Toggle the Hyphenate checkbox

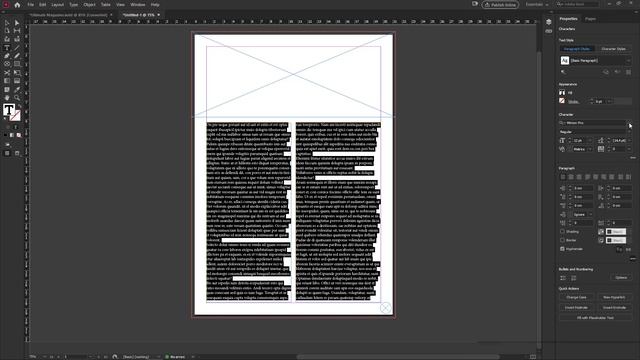click(562, 249)
